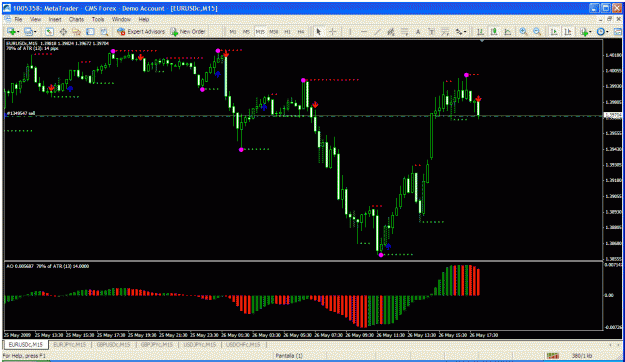Screen dimensions: 625x362
Task: Switch chart to M5 timeframe
Action: (246, 31)
